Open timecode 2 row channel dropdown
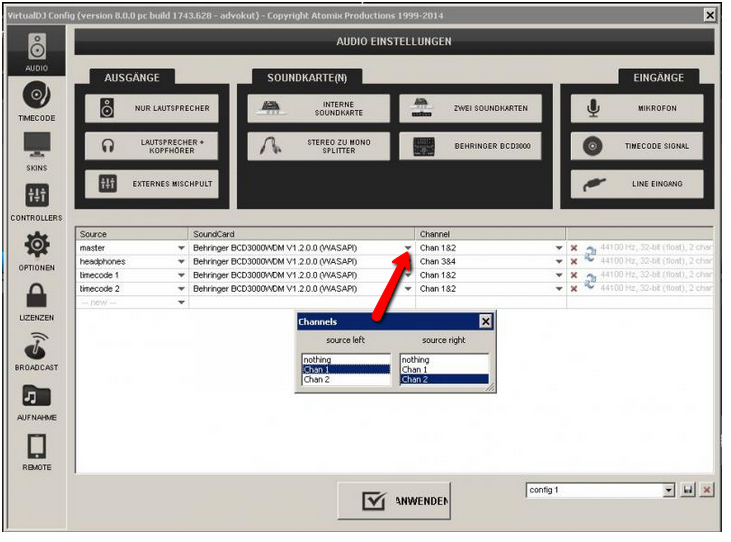 tap(559, 289)
